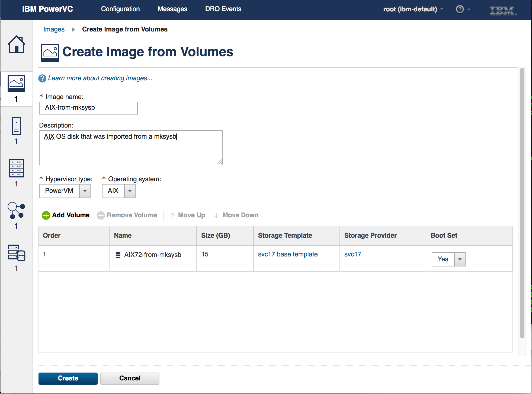Expand the help menu arrow in header
This screenshot has height=394, width=532.
pyautogui.click(x=469, y=9)
